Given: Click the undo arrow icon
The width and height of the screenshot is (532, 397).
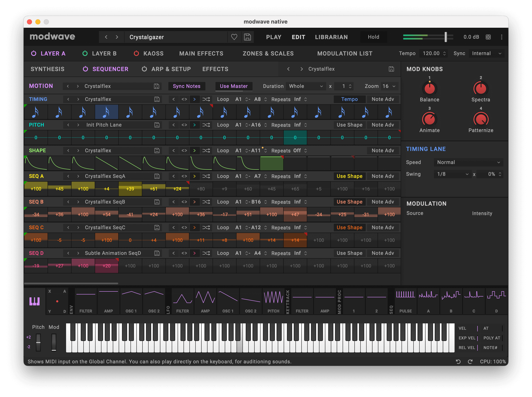Looking at the screenshot, I should point(458,362).
